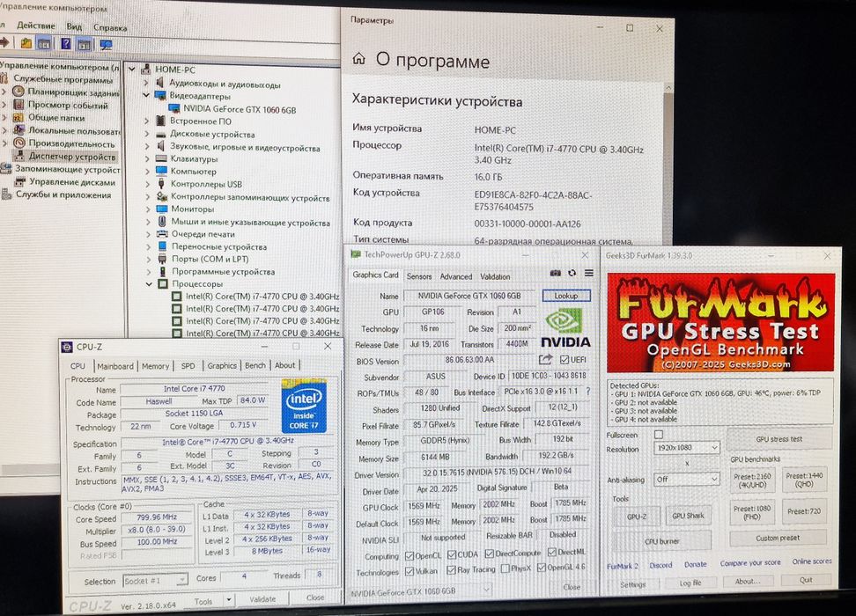Screen dimensions: 856x616
Task: Switch to the Sensors tab in GPU-Z
Action: tap(419, 276)
